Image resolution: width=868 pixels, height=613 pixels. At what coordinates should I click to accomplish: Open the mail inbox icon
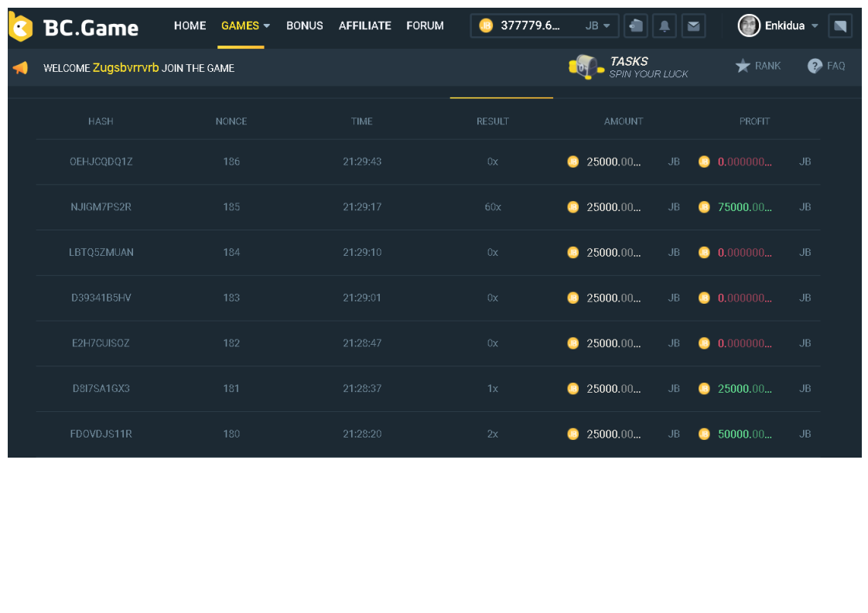click(x=693, y=26)
